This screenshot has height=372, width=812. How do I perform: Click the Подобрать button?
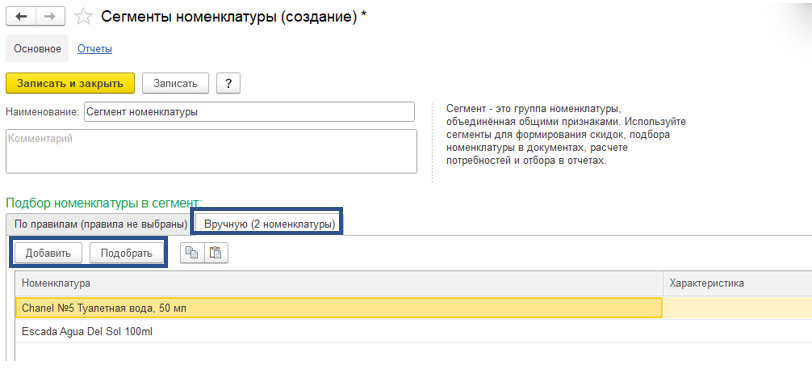[x=126, y=253]
